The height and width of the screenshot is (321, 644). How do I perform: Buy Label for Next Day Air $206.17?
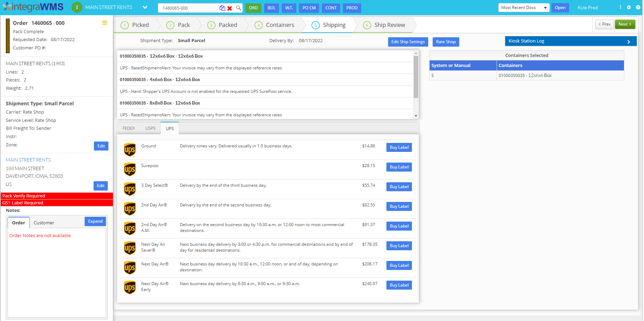pos(399,265)
